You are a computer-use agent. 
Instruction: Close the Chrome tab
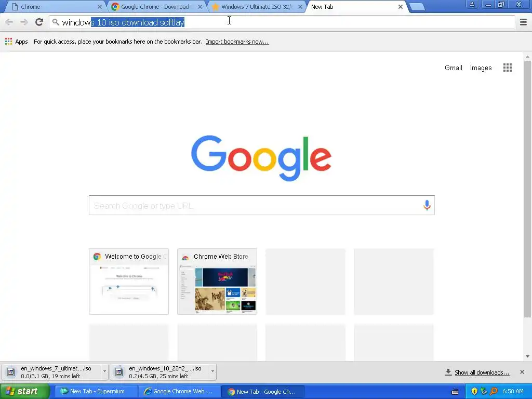99,7
